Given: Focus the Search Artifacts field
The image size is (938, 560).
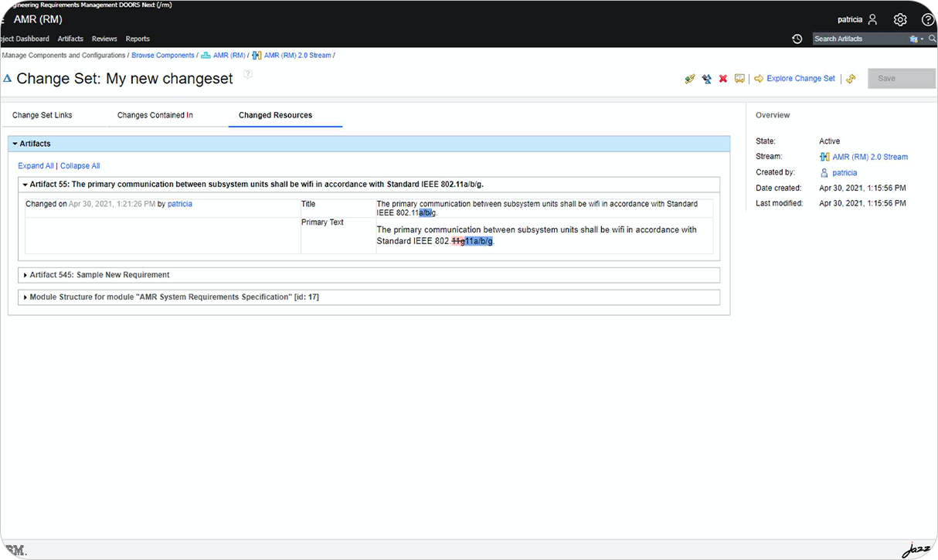Looking at the screenshot, I should [860, 39].
